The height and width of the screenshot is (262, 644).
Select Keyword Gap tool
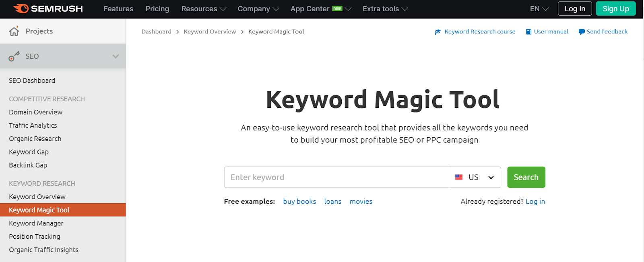(x=29, y=152)
